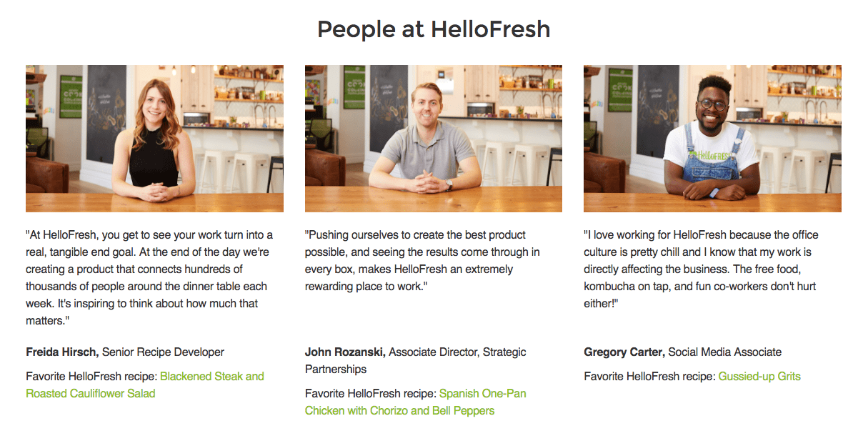Click "Favorite HelloFresh recipe:" label under John Rozanski
Image resolution: width=868 pixels, height=436 pixels.
[x=370, y=393]
